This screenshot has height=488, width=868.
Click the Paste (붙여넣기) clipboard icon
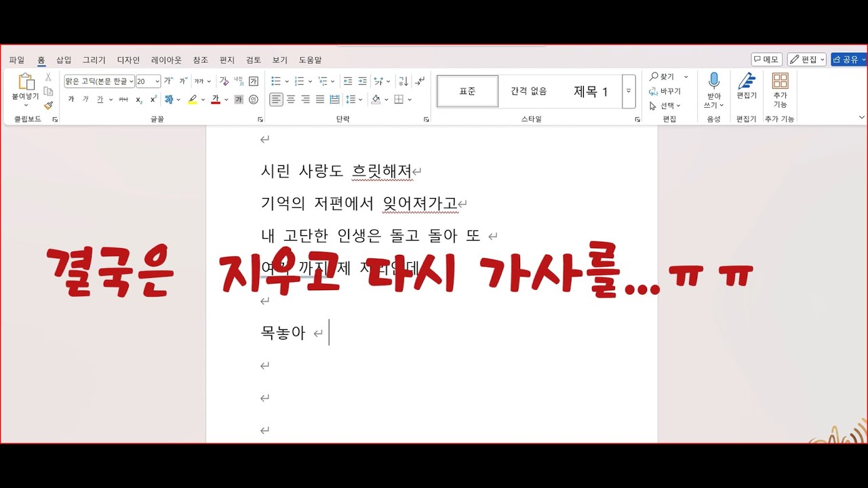(26, 82)
